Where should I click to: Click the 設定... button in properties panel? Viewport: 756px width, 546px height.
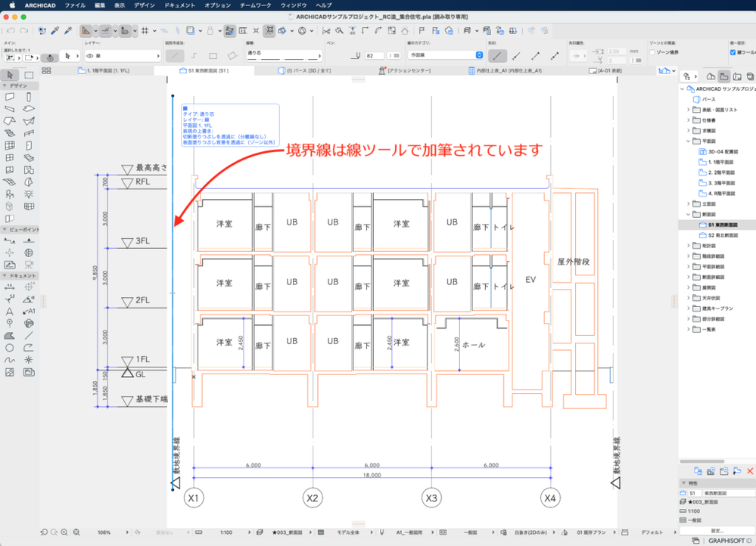(717, 531)
